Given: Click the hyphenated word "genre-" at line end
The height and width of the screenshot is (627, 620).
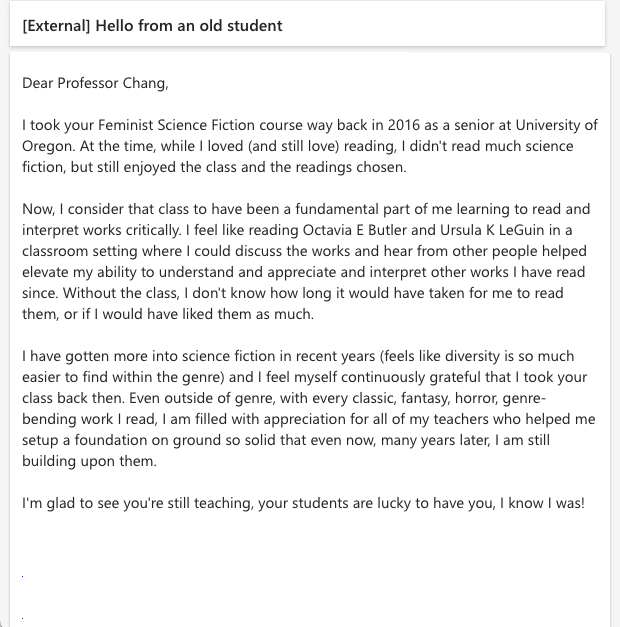Looking at the screenshot, I should point(524,398).
